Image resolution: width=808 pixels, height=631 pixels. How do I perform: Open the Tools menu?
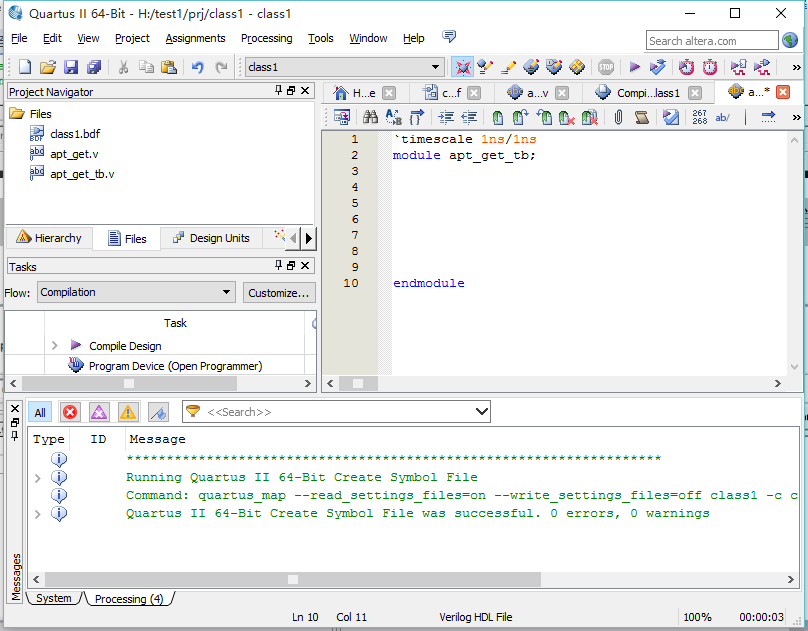(x=321, y=38)
